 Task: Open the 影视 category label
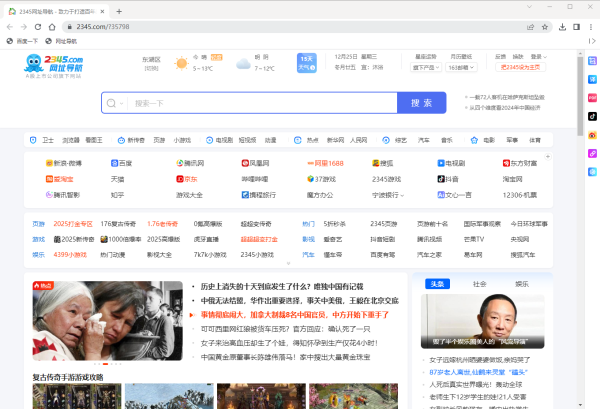click(308, 240)
